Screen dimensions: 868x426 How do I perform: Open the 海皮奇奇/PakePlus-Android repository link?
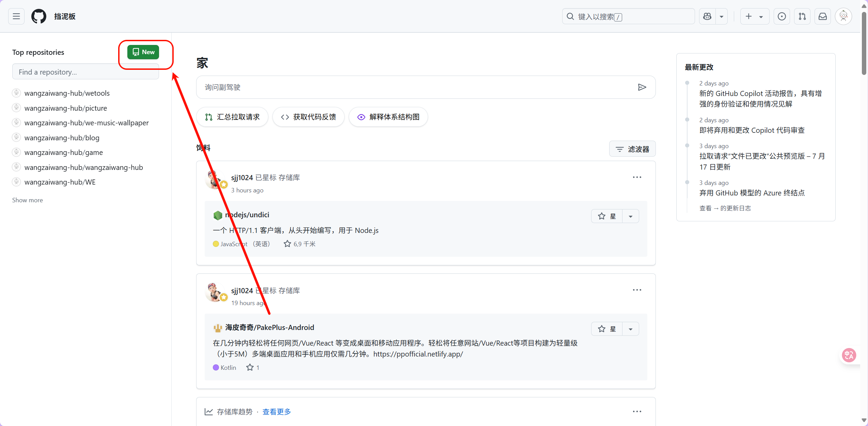270,328
